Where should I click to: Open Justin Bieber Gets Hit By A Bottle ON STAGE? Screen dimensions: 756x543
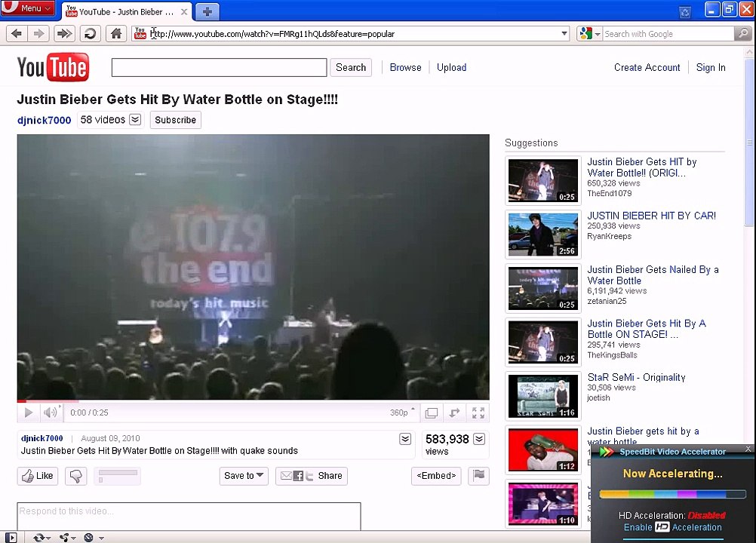pos(646,329)
